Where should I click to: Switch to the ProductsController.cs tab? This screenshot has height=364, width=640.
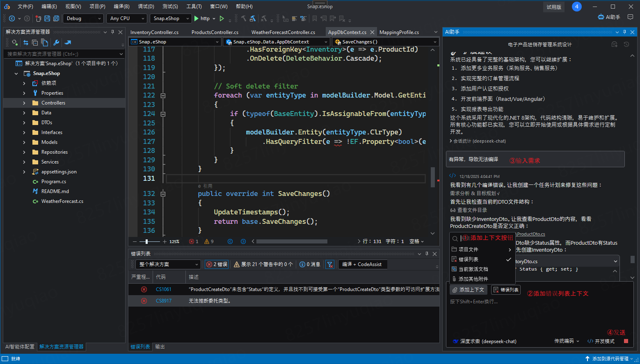pos(215,32)
